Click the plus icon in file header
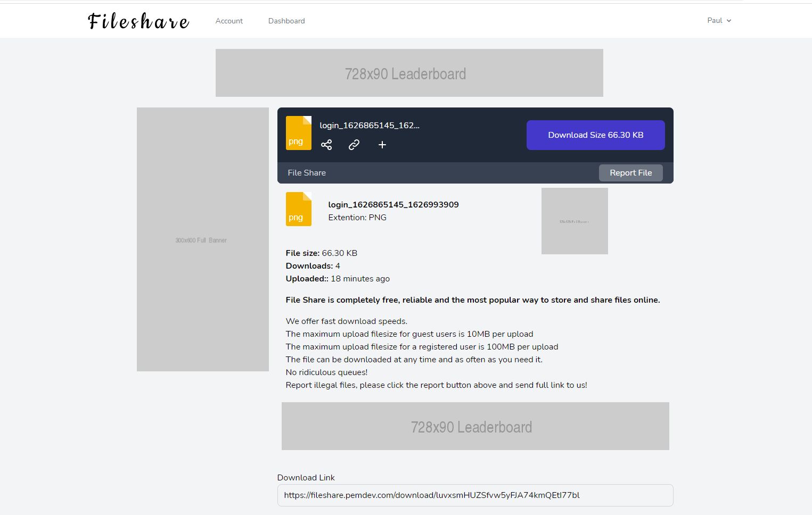 pos(382,145)
